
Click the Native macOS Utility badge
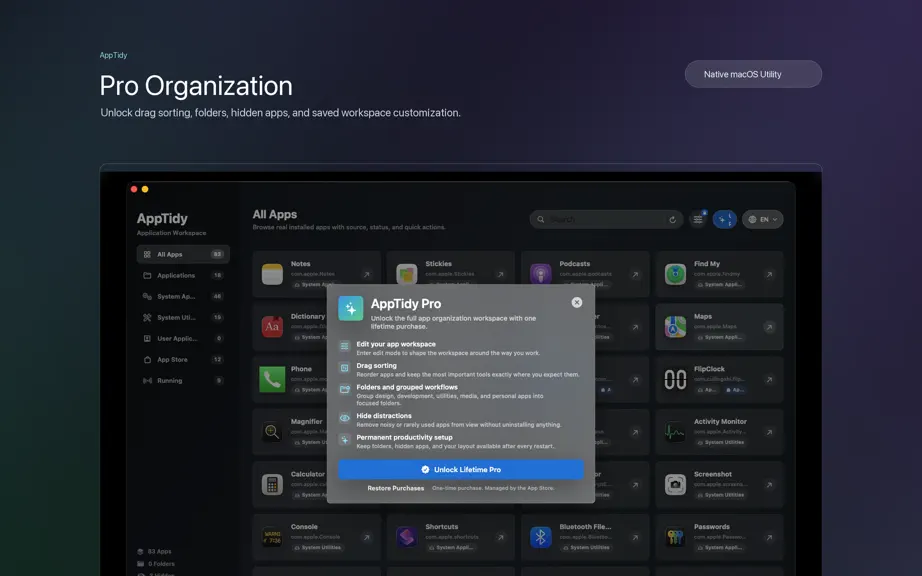[753, 74]
